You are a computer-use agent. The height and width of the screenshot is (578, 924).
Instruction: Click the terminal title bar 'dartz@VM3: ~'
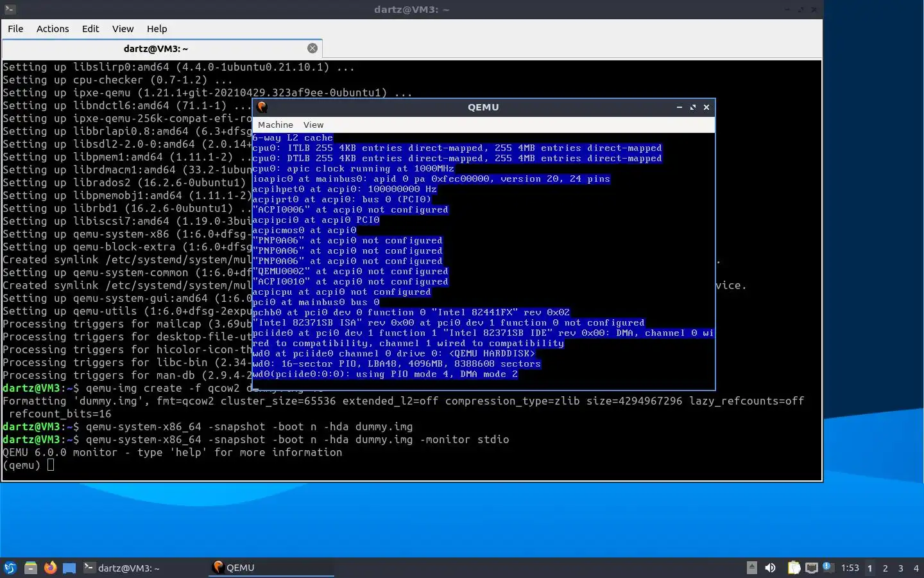[x=411, y=10]
